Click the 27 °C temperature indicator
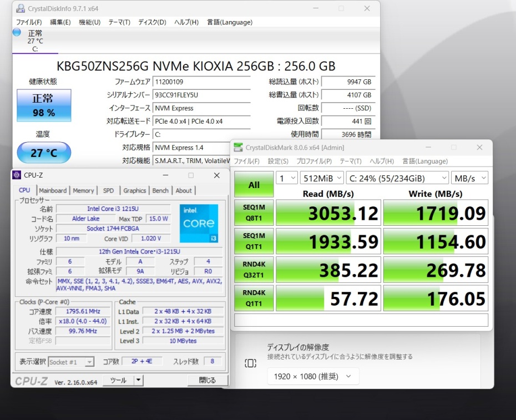 click(44, 153)
